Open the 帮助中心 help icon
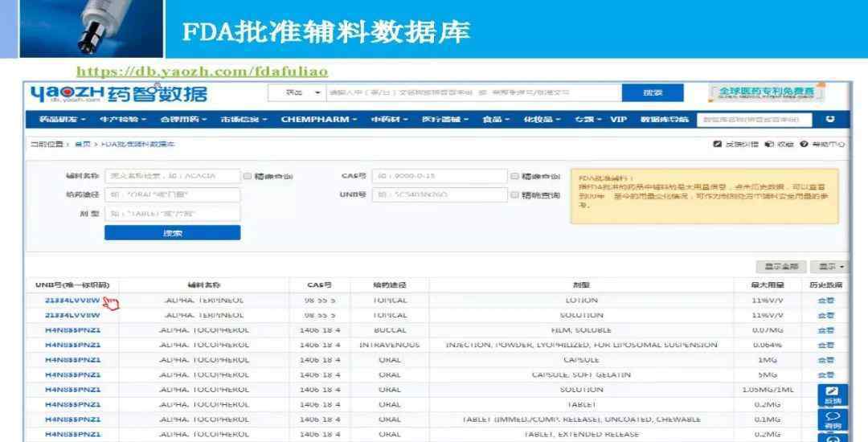The image size is (868, 442). point(804,144)
